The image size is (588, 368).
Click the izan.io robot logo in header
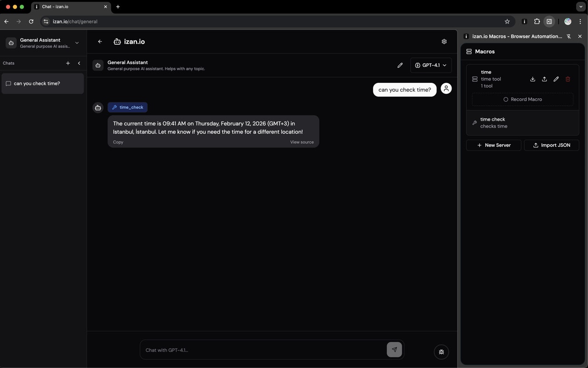[117, 41]
